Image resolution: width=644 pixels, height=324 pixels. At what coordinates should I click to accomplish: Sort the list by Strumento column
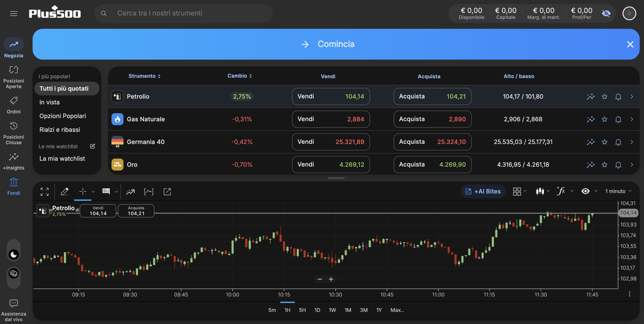[x=144, y=76]
